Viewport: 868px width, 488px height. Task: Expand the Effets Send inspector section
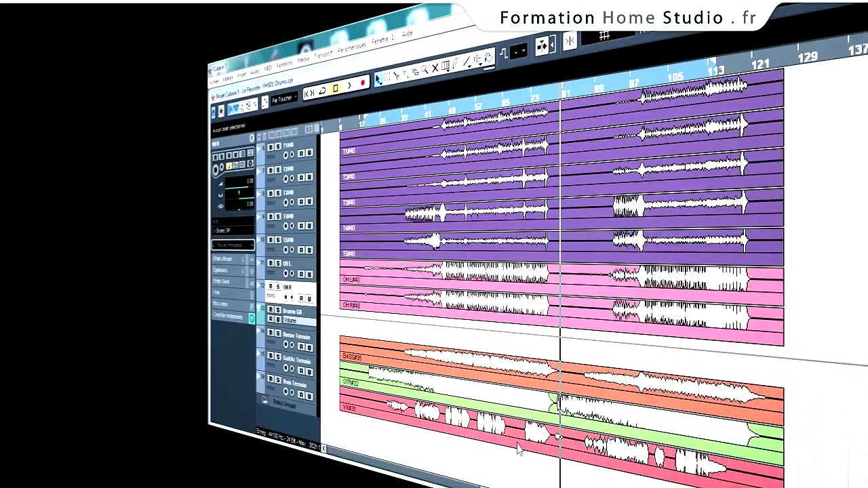(233, 282)
